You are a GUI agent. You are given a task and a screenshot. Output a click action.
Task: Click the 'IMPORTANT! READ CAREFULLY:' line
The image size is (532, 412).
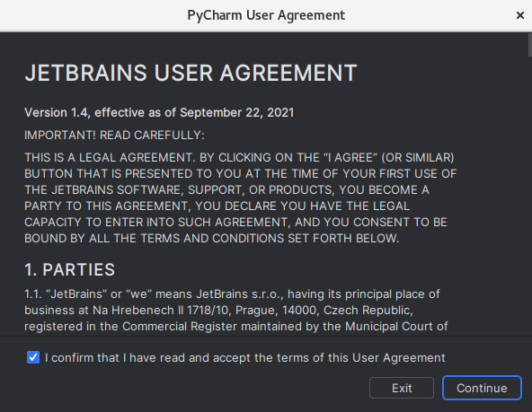point(114,136)
